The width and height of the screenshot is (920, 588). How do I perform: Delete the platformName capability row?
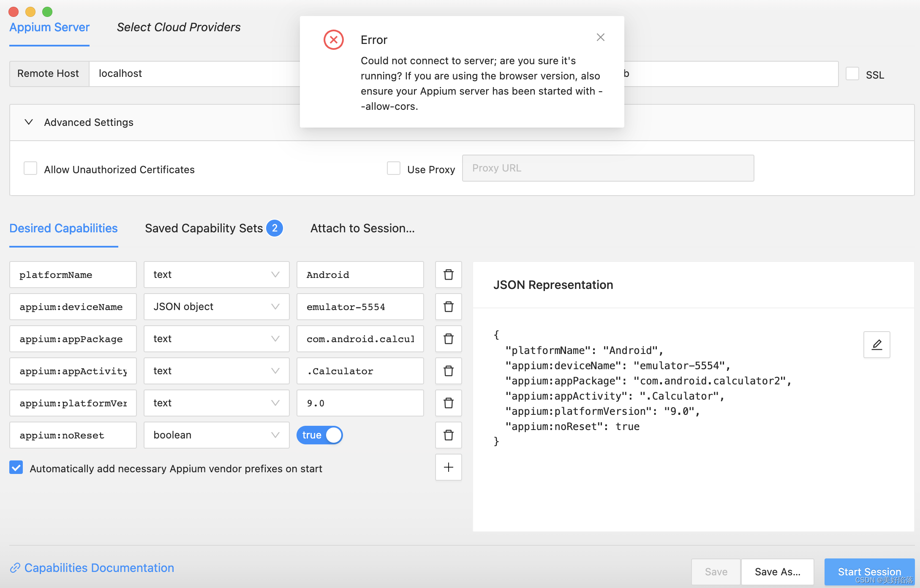pyautogui.click(x=448, y=275)
